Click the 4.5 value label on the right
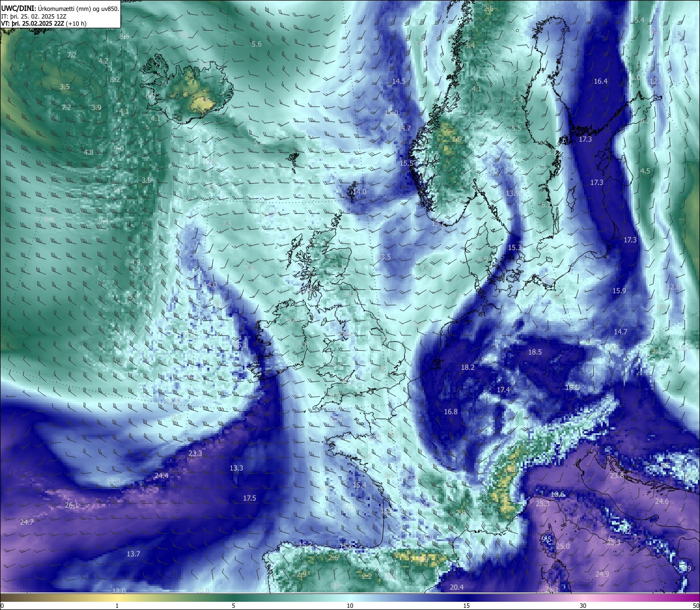700x610 pixels. 645,171
